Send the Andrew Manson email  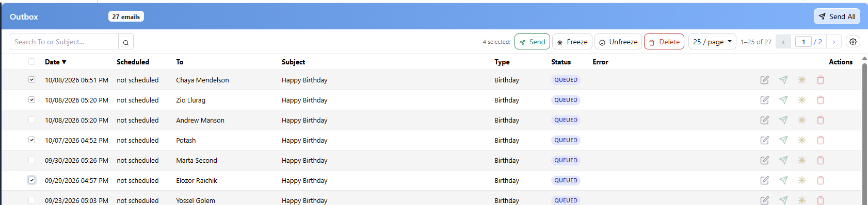(x=783, y=120)
